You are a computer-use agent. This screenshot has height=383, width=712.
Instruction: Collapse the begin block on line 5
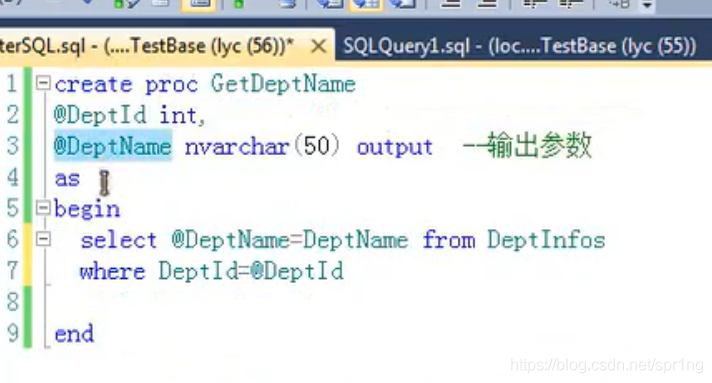pos(43,208)
